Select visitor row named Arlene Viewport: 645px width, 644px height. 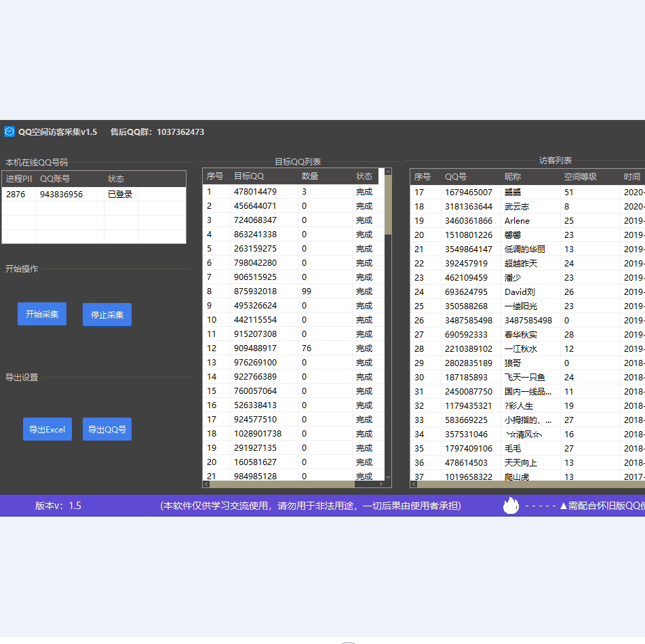click(517, 220)
